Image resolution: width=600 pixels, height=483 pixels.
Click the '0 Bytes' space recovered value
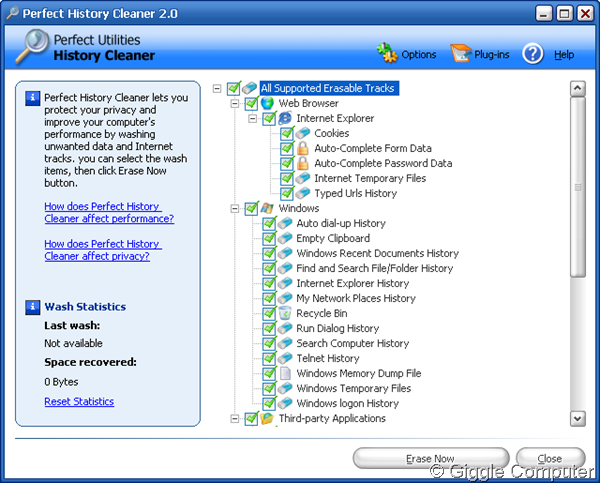[x=61, y=382]
